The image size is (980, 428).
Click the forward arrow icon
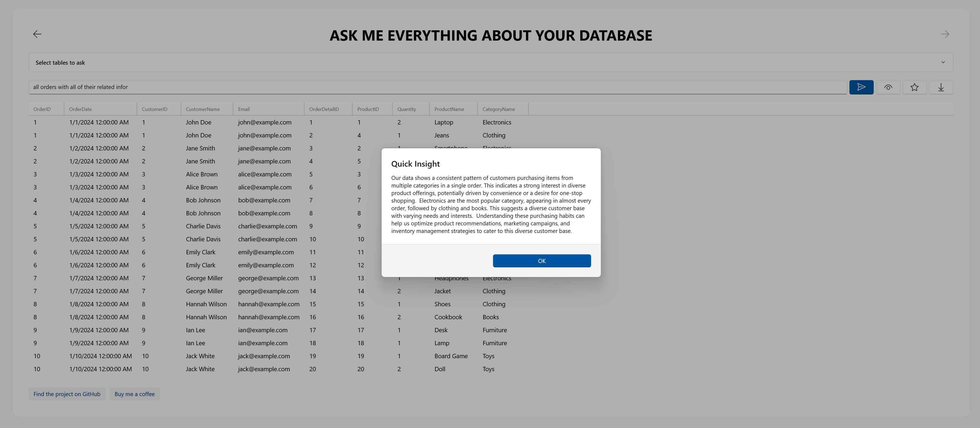click(945, 34)
